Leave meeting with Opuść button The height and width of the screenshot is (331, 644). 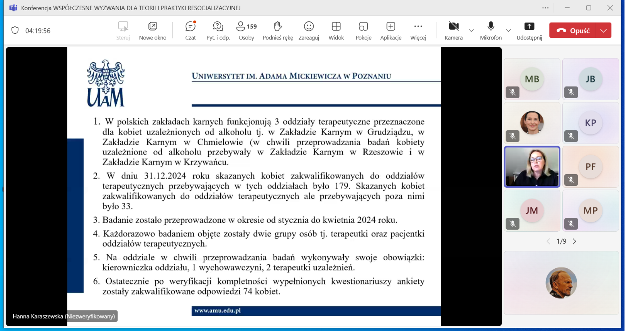(x=574, y=31)
